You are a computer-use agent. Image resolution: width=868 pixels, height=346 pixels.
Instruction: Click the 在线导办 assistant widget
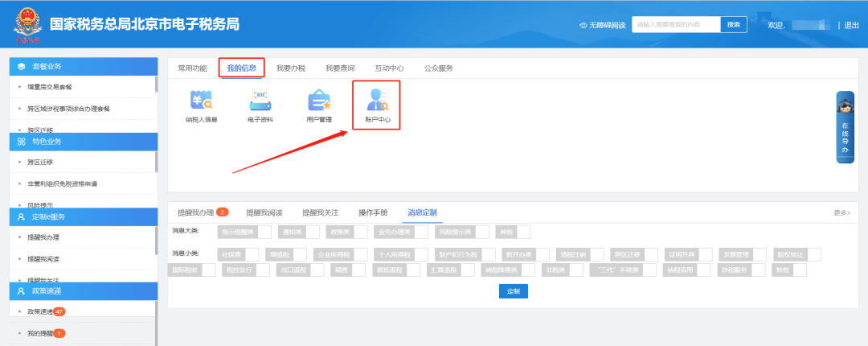tap(845, 127)
